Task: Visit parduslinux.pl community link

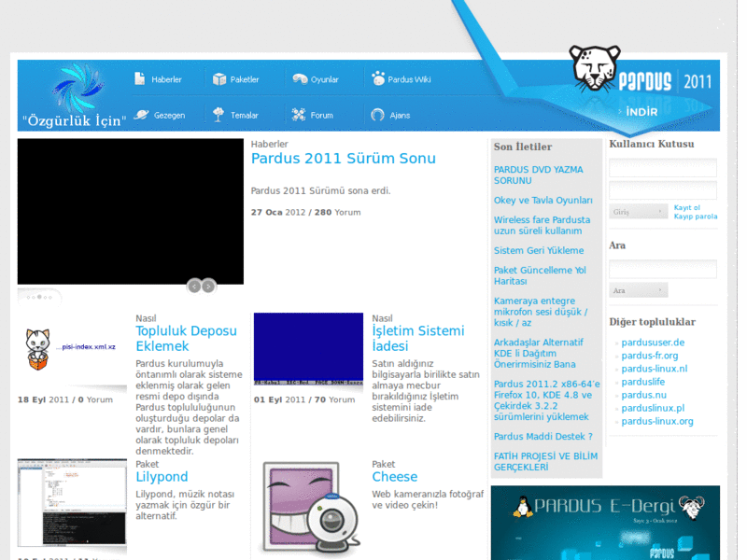Action: [653, 408]
